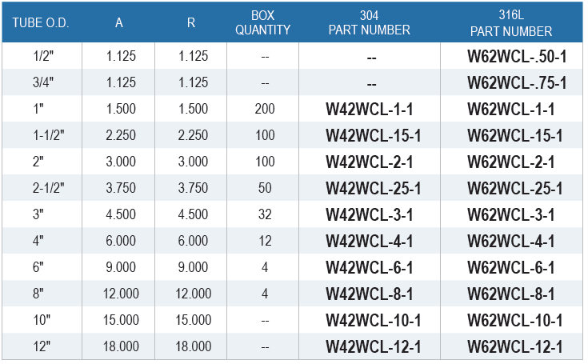Viewport: 588px width, 364px height.
Task: Select the 304 PART NUMBER header
Action: [x=370, y=22]
